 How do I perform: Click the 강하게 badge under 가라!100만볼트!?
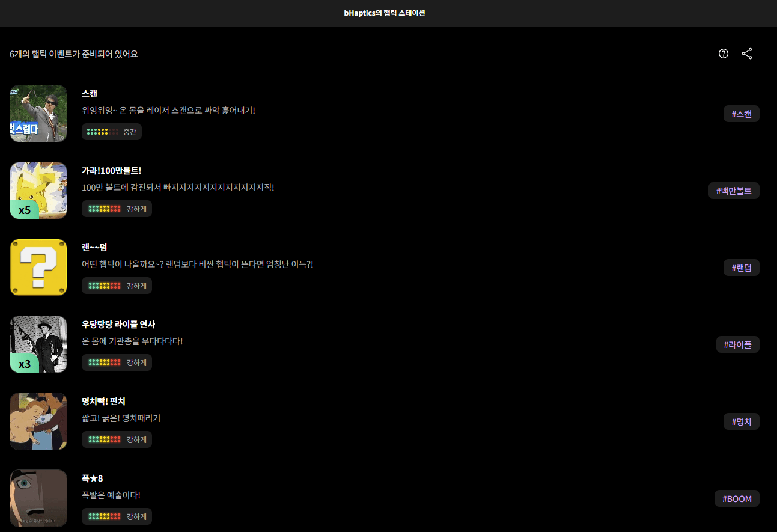pos(117,208)
